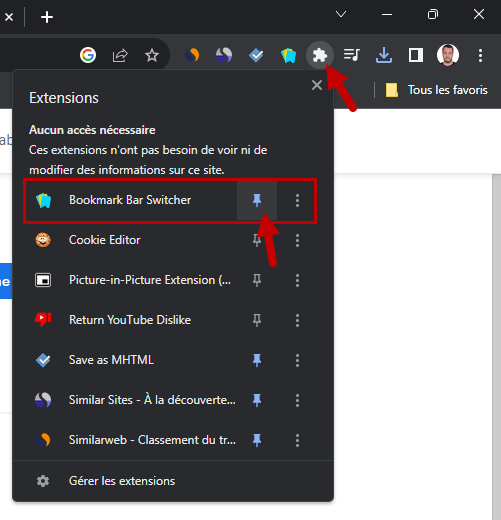
Task: Open more options for Picture-in-Picture Extension
Action: click(x=297, y=280)
